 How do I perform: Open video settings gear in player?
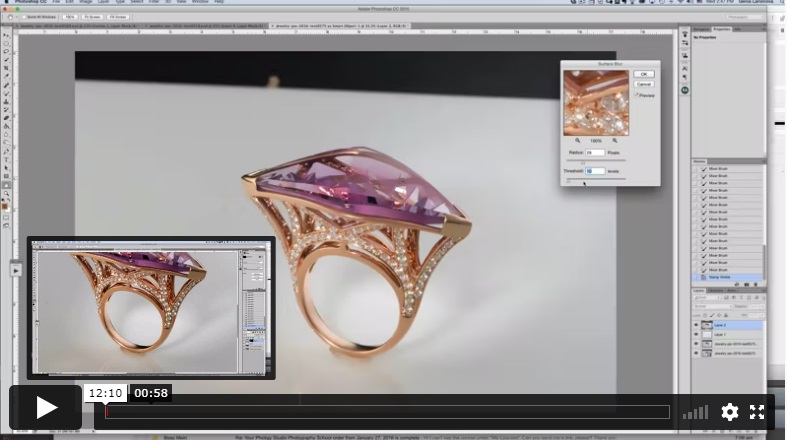[x=729, y=412]
